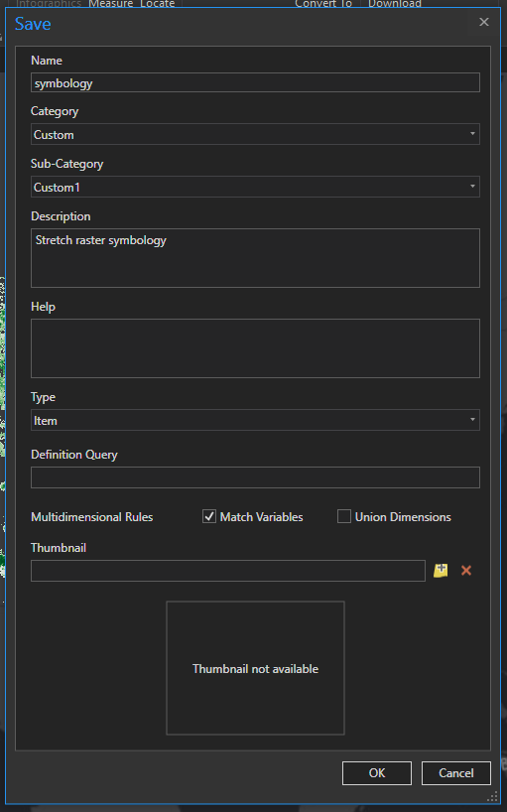
Task: Click the dialog resize grip in corner
Action: [492, 796]
